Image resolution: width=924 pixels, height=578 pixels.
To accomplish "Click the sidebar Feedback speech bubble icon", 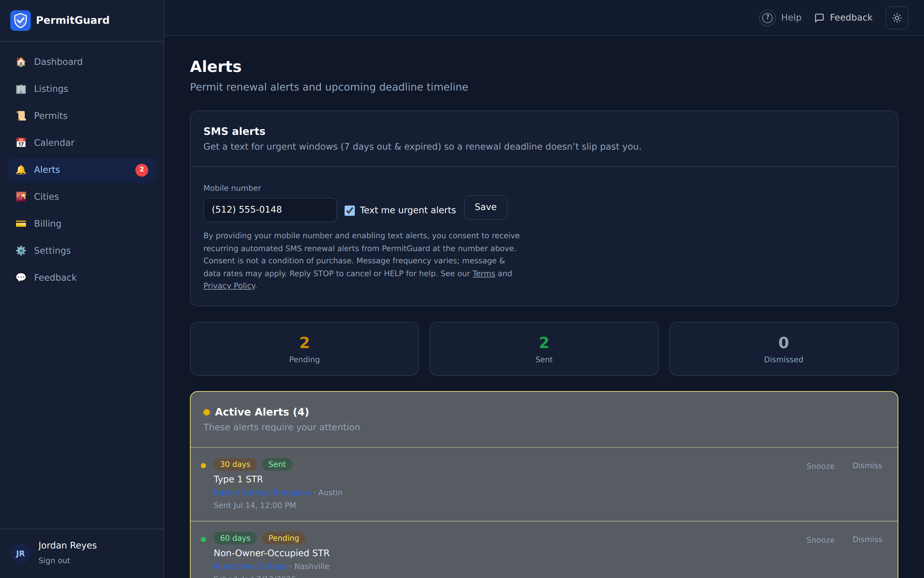I will [x=21, y=277].
